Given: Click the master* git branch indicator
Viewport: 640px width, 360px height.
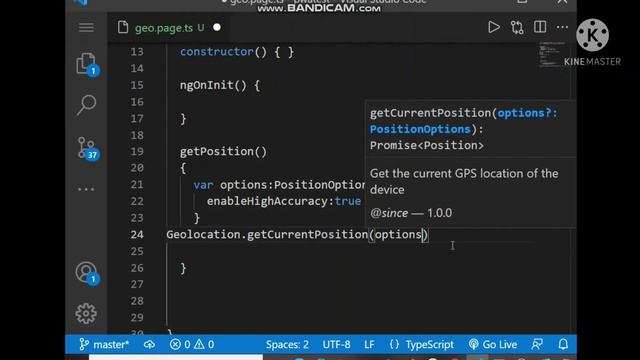Looking at the screenshot, I should coord(104,344).
